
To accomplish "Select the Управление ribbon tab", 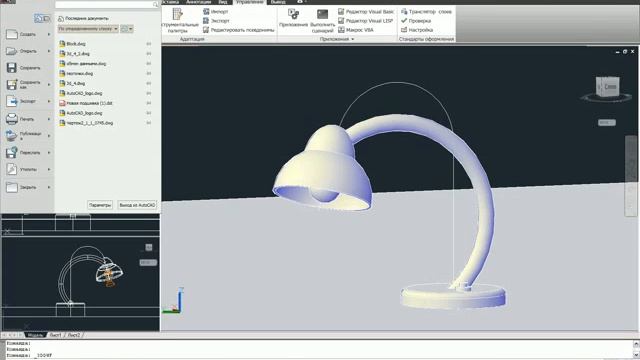I will [250, 2].
